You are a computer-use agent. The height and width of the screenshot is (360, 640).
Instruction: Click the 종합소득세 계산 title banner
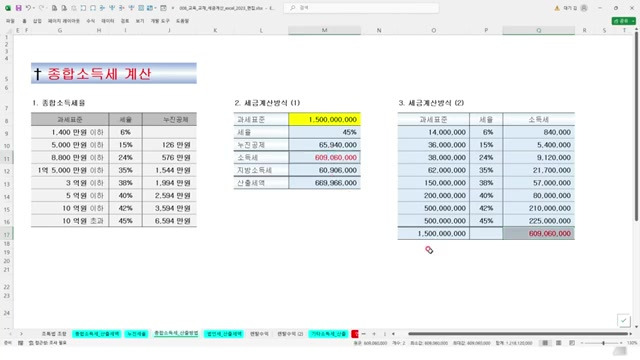tap(114, 73)
